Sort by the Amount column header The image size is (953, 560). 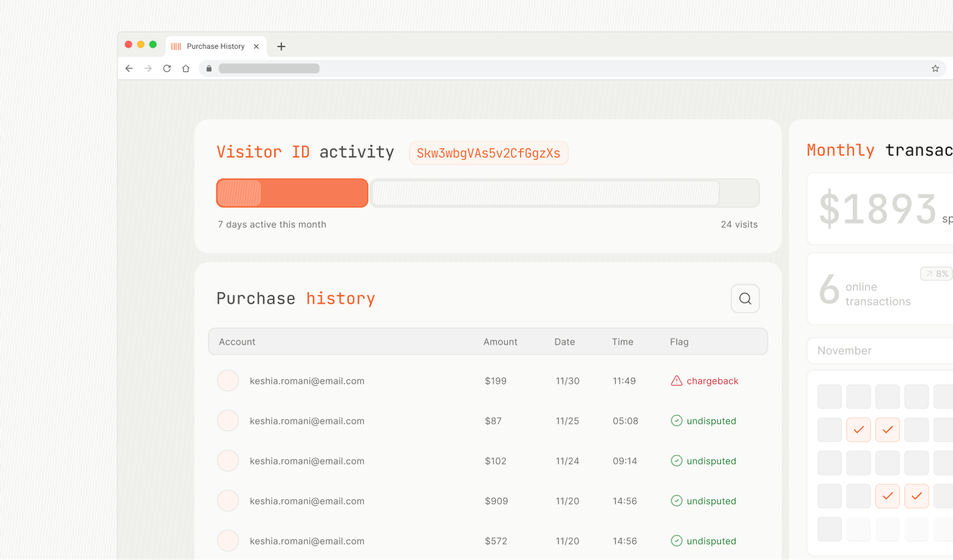tap(500, 342)
